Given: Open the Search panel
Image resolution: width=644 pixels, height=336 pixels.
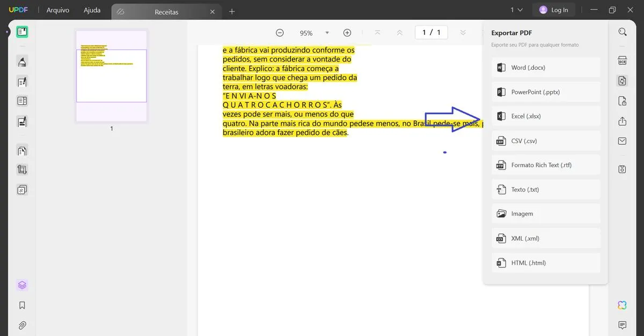Looking at the screenshot, I should pos(622,32).
